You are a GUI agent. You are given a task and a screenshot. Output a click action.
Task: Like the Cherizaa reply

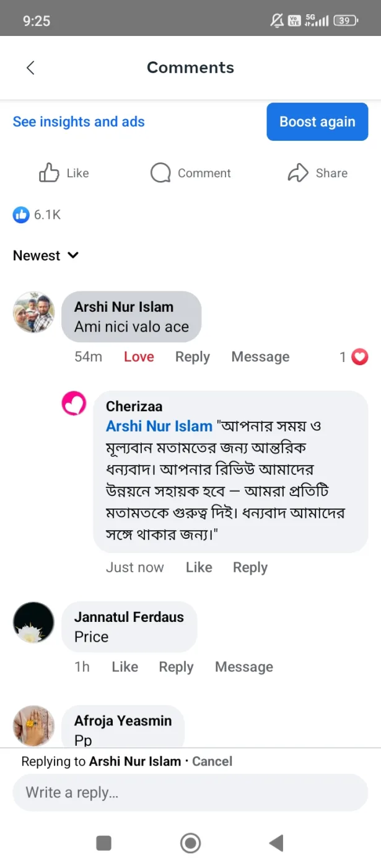pyautogui.click(x=199, y=567)
